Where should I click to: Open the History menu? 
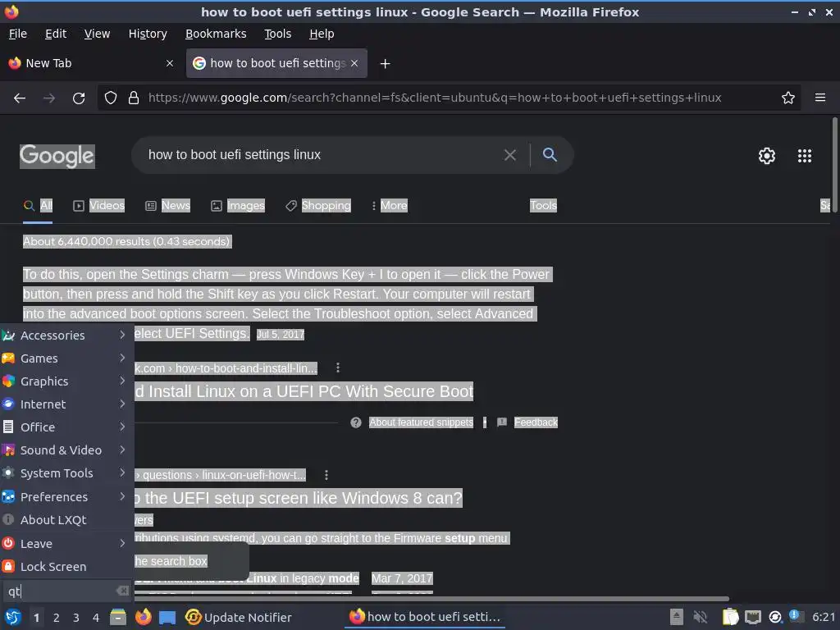148,34
